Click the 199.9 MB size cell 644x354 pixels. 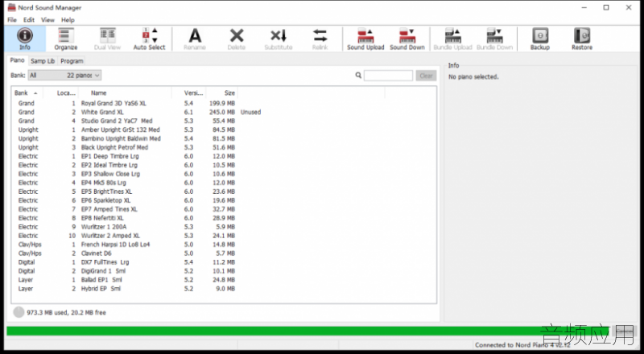[222, 104]
